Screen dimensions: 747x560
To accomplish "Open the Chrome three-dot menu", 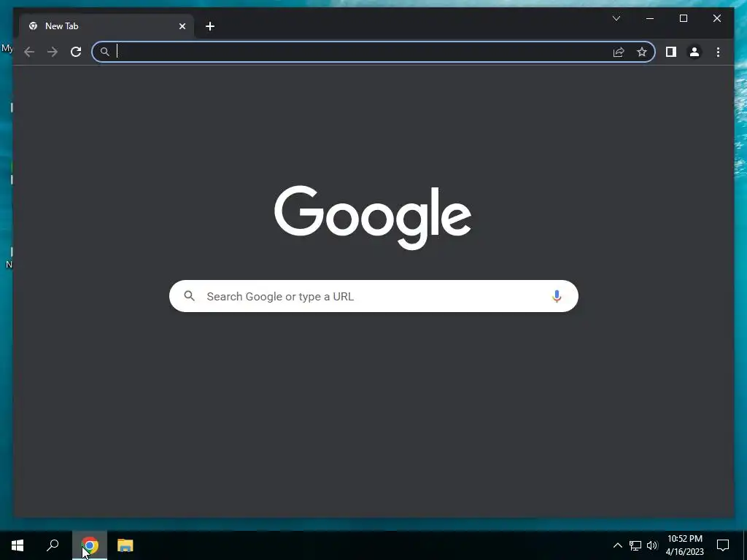I will pos(718,52).
